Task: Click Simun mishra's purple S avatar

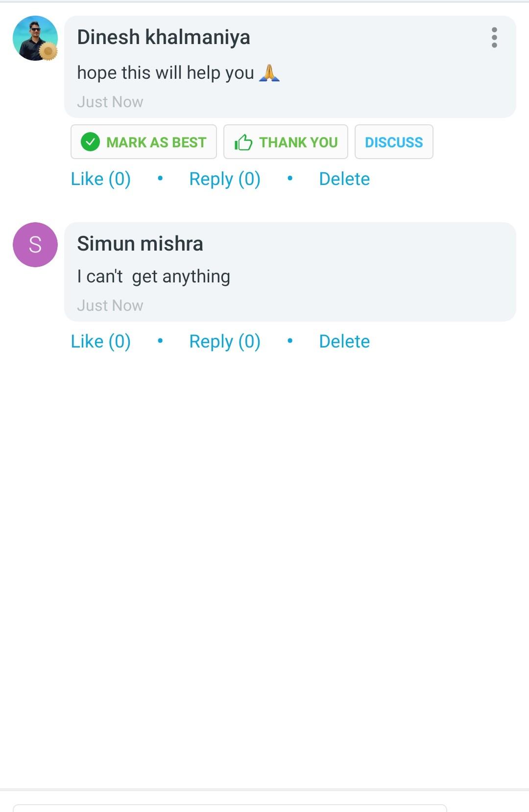Action: point(35,245)
